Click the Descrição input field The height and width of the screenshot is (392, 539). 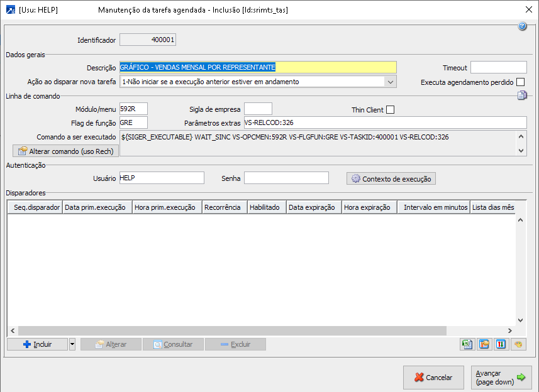258,67
